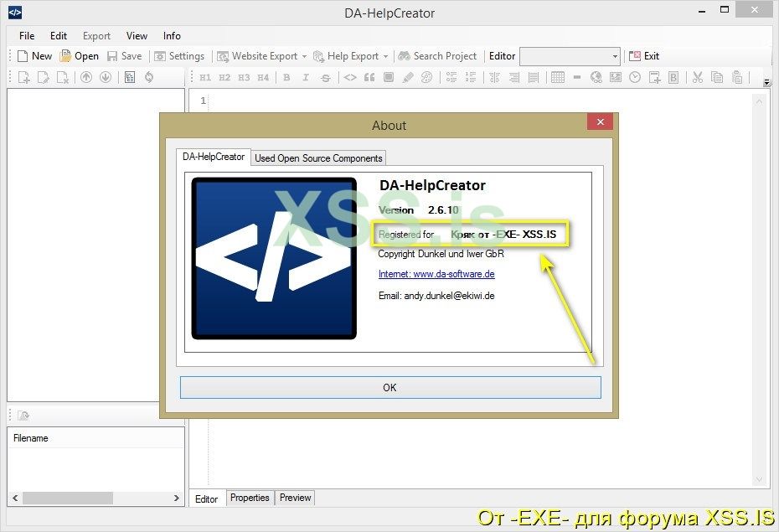Image resolution: width=779 pixels, height=532 pixels.
Task: Insert a table with grid icon
Action: 558,77
